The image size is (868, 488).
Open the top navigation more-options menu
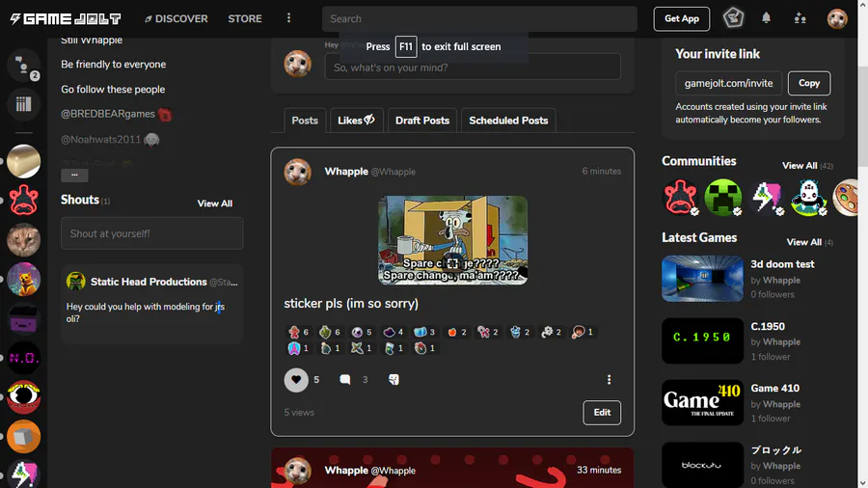(x=288, y=18)
